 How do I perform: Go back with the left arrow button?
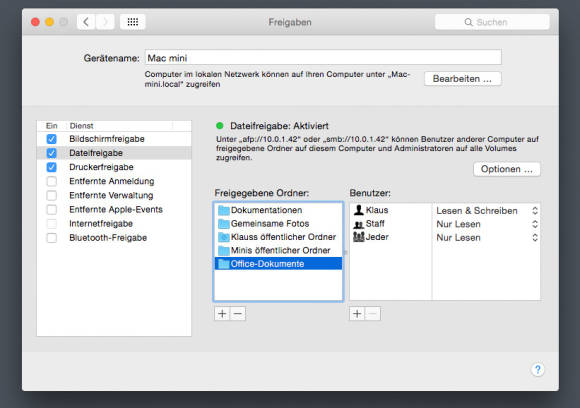[86, 22]
